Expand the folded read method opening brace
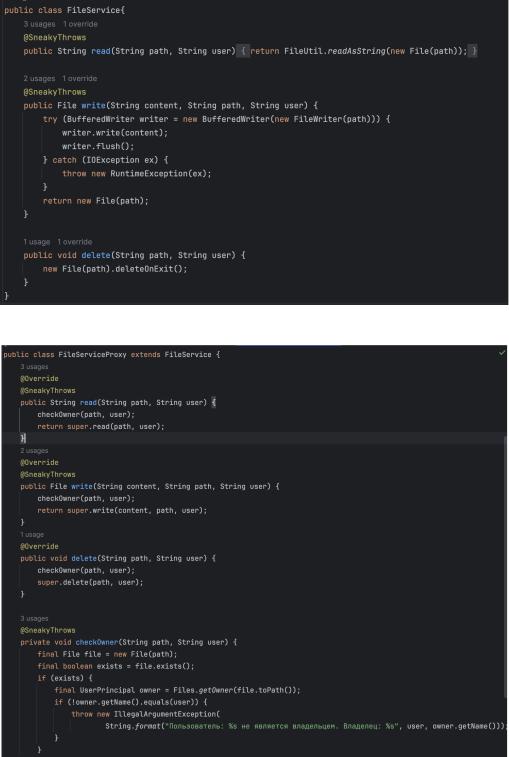The image size is (509, 757). click(x=243, y=51)
